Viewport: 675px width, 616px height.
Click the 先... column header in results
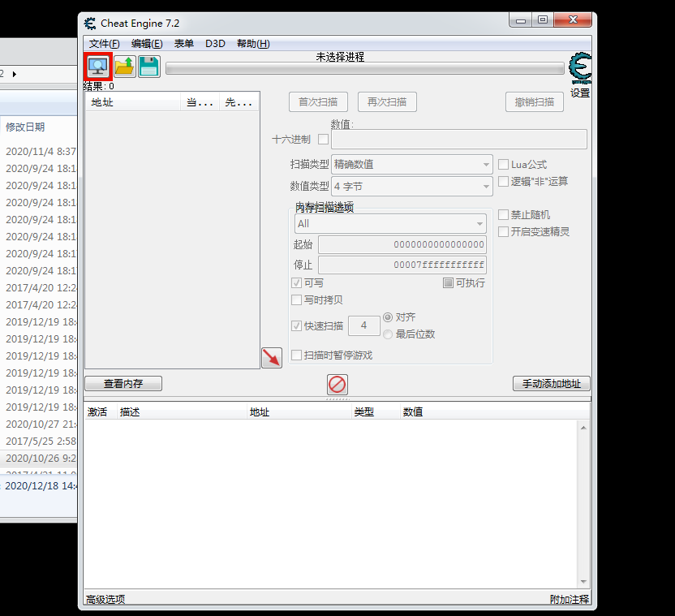(x=239, y=102)
